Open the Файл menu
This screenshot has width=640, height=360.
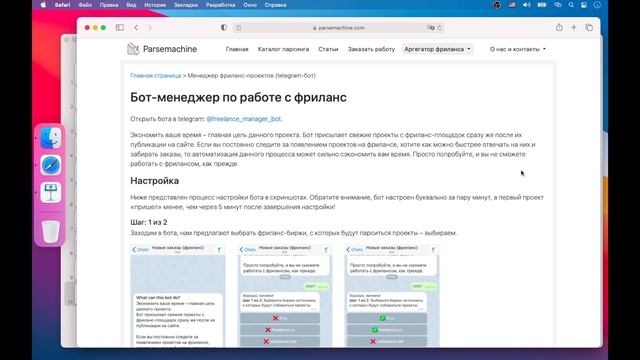pos(85,5)
